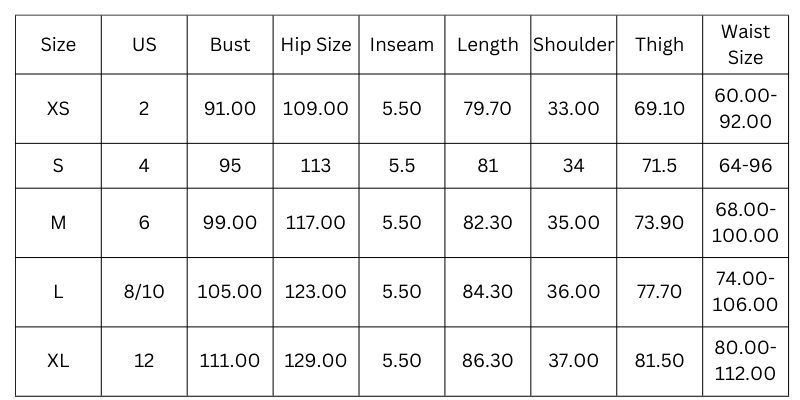Screen dimensions: 800x400
Task: Select the XS size row label
Action: pyautogui.click(x=58, y=109)
